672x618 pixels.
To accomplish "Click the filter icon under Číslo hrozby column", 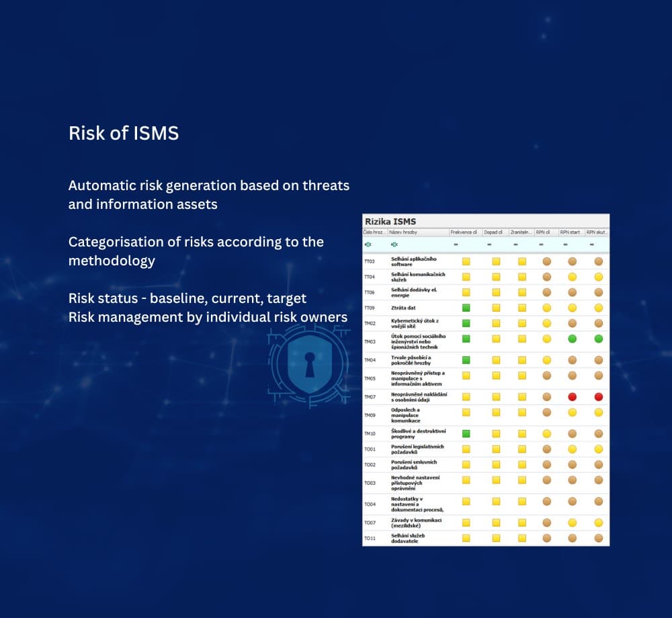I will pyautogui.click(x=368, y=245).
